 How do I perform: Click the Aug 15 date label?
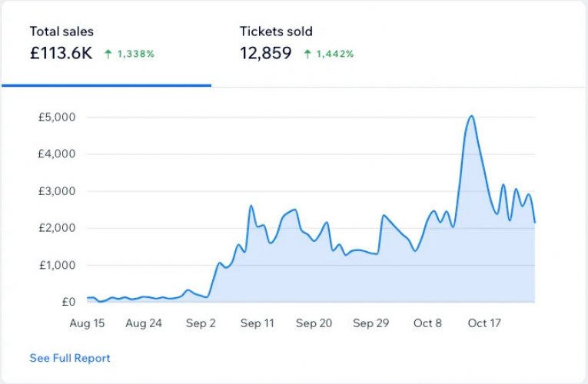tap(87, 323)
